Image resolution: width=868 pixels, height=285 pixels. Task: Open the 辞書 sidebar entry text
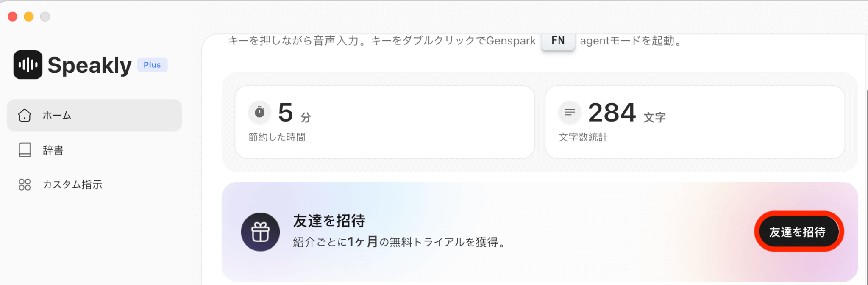[x=53, y=150]
